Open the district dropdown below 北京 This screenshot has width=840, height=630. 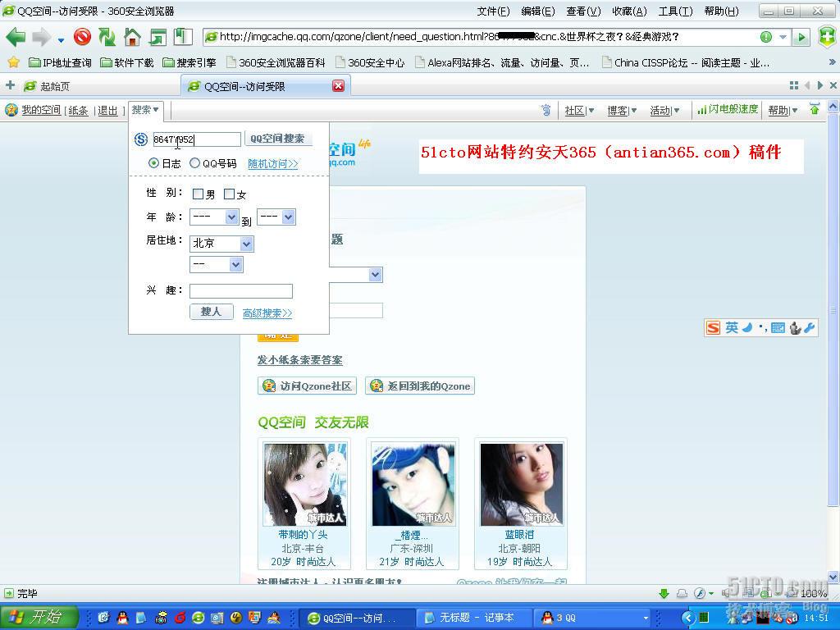(217, 265)
